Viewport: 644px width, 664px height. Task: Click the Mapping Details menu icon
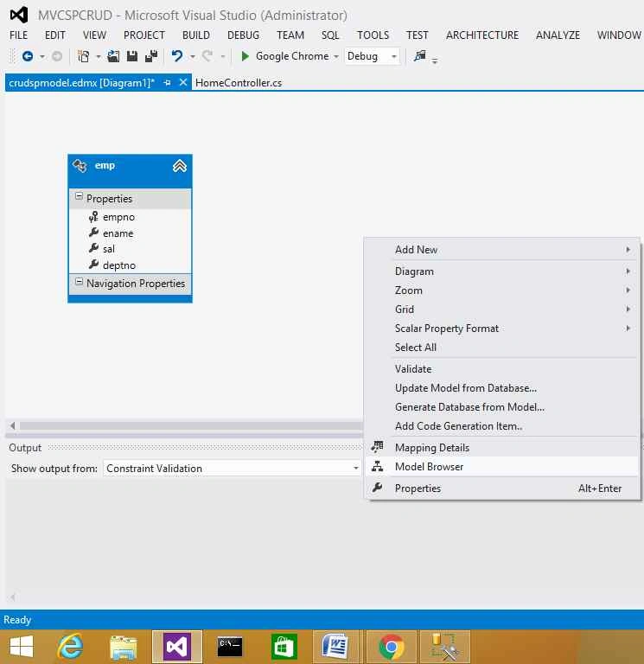[377, 447]
